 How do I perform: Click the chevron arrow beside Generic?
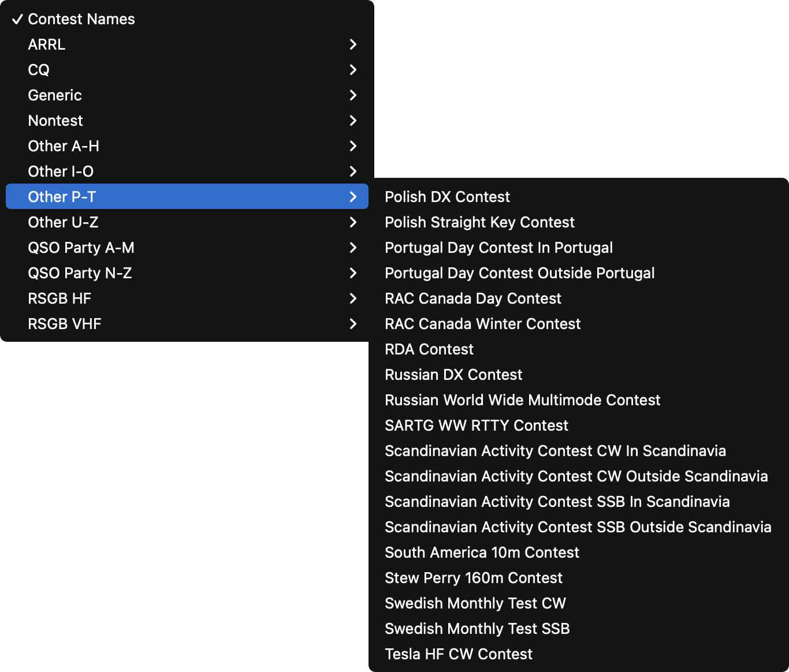(353, 95)
